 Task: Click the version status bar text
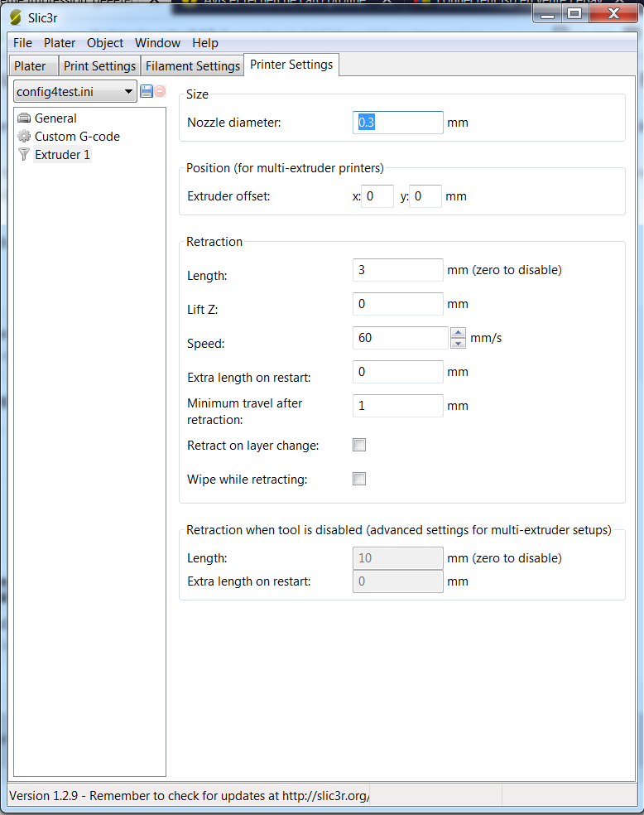coord(190,796)
